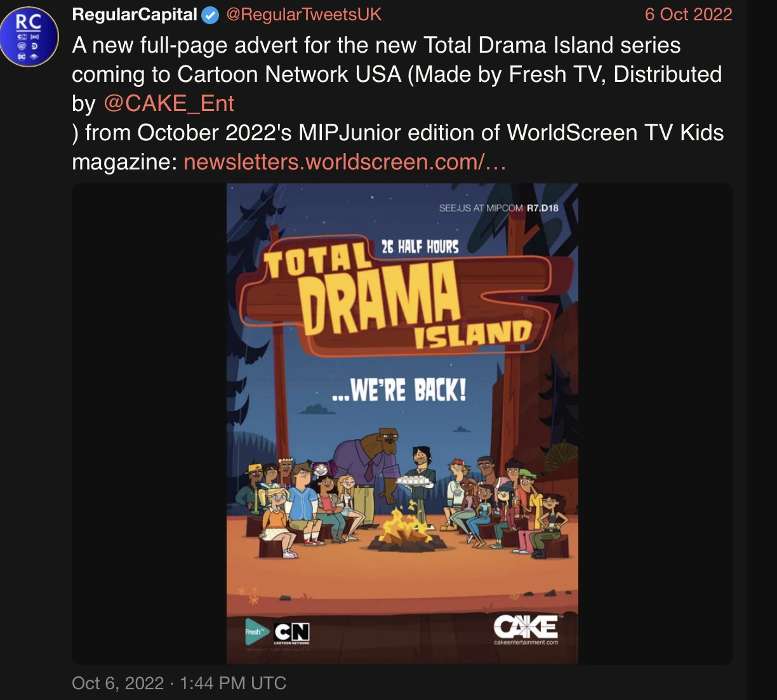Click the CAKE logo in poster
The width and height of the screenshot is (777, 700).
(526, 626)
